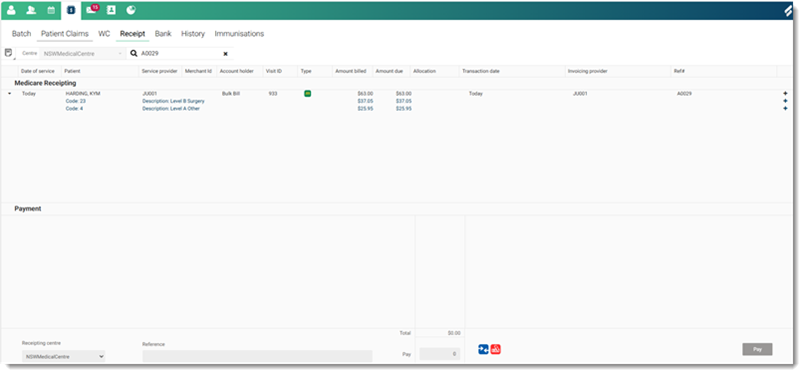Click the notes icon left of Centre

tap(8, 53)
